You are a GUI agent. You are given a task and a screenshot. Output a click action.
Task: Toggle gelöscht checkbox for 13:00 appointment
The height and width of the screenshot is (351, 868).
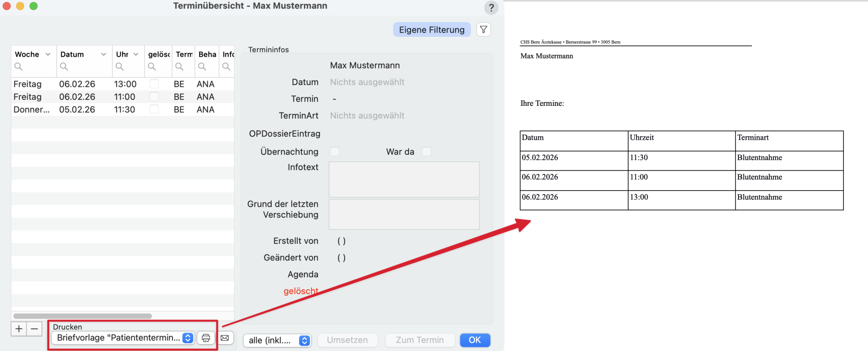click(x=154, y=84)
